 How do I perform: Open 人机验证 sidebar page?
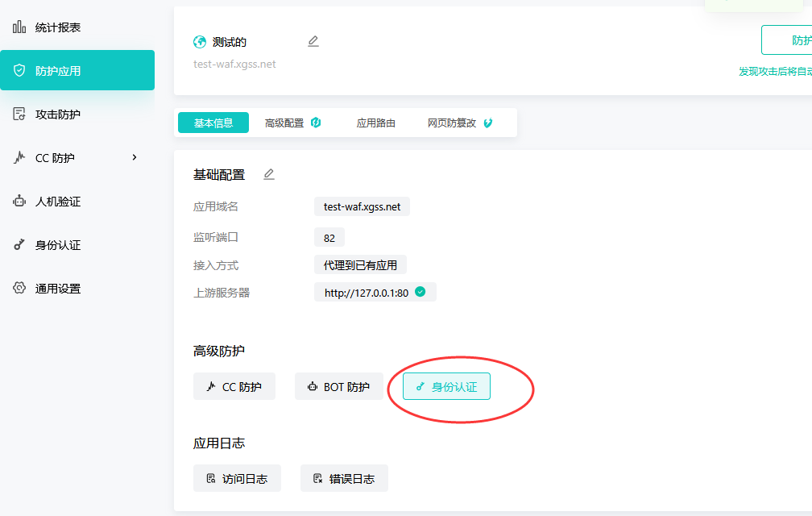[x=57, y=202]
